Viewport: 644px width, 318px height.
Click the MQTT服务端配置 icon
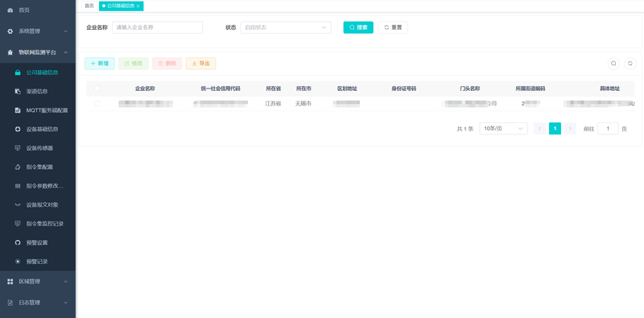point(18,110)
